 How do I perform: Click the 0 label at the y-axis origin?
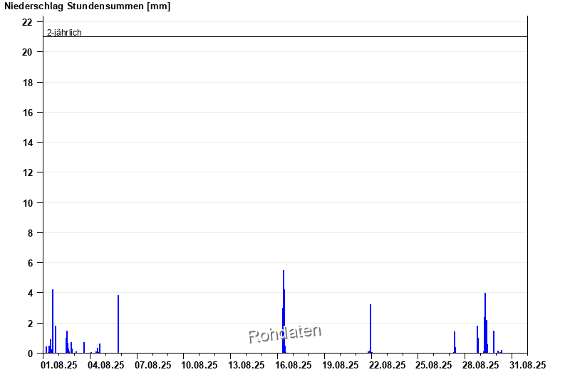tap(31, 354)
